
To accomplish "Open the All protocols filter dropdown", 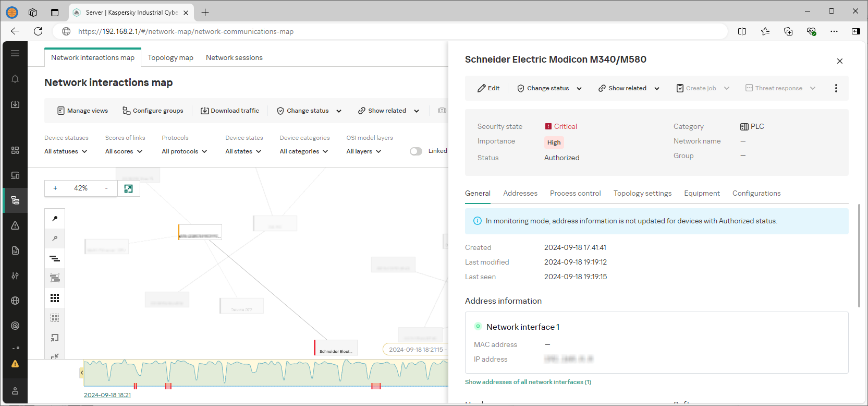I will 184,151.
